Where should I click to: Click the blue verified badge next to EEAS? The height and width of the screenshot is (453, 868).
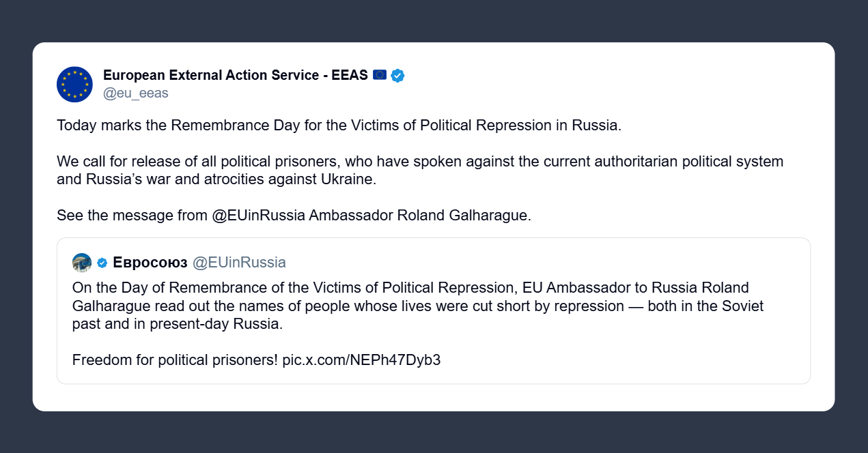point(397,75)
